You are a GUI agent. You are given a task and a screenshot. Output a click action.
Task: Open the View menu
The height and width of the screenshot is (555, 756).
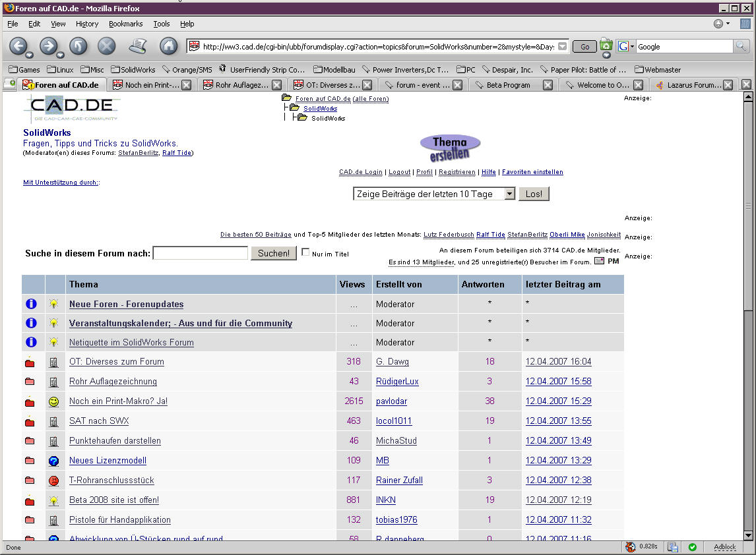(x=58, y=24)
